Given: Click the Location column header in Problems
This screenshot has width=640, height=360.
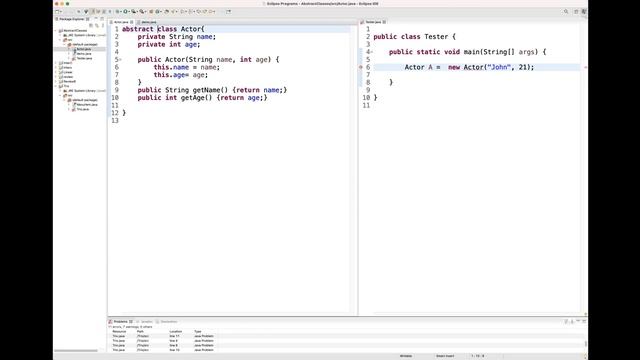Looking at the screenshot, I should [x=176, y=331].
